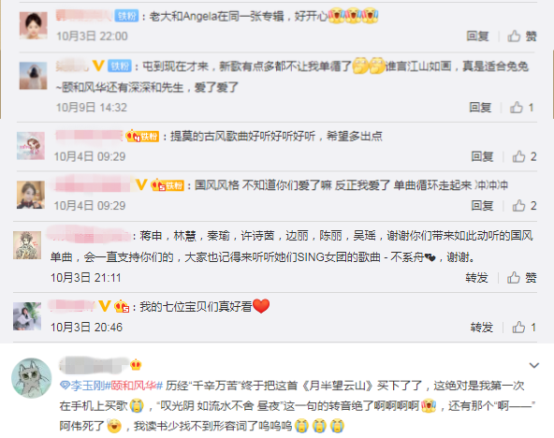This screenshot has width=554, height=438.
Task: Click the crown badge beside bottom post username
Action: pyautogui.click(x=136, y=365)
